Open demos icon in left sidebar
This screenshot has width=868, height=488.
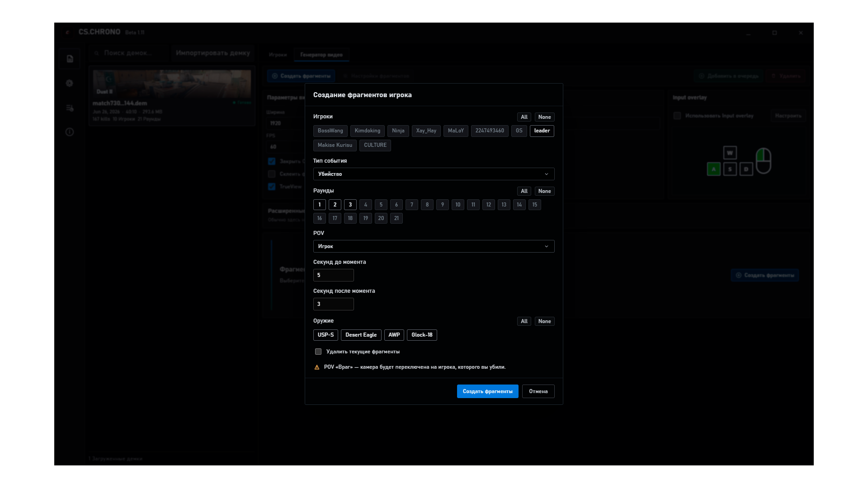70,59
